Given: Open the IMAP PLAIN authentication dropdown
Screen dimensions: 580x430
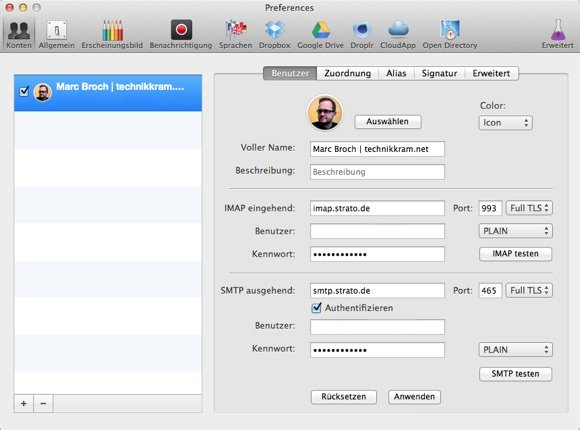Looking at the screenshot, I should click(515, 231).
